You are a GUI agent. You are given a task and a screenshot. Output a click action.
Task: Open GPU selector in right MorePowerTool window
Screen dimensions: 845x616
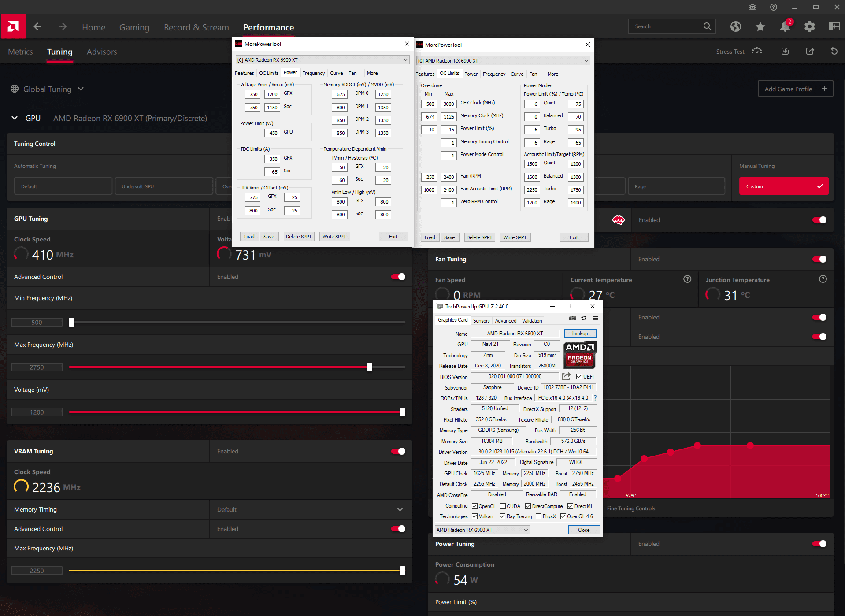click(503, 61)
